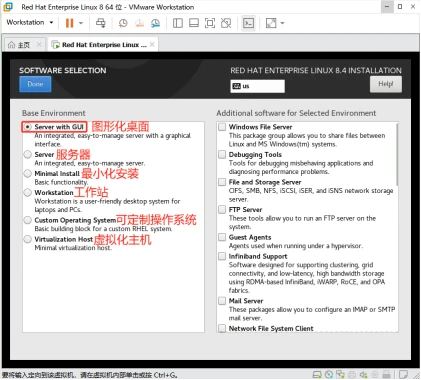Select Server with GUI radio button
Image resolution: width=421 pixels, height=380 pixels.
pyautogui.click(x=28, y=127)
